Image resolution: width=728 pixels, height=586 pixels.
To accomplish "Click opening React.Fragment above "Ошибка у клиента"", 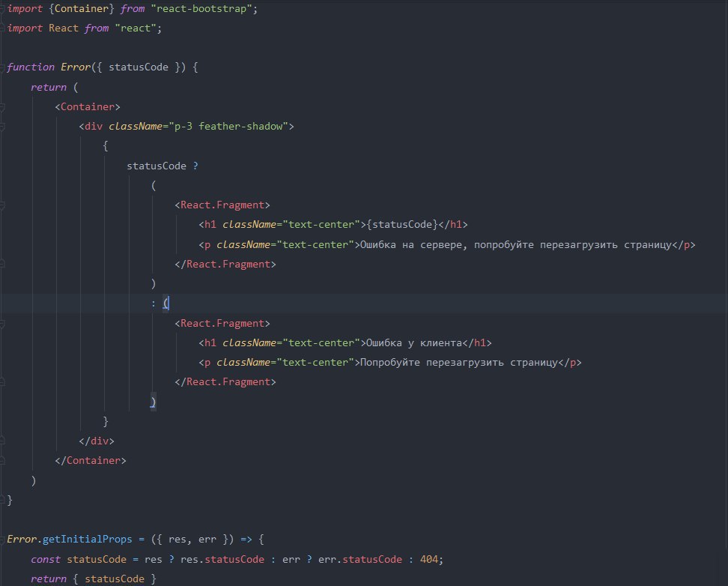I will (x=222, y=324).
